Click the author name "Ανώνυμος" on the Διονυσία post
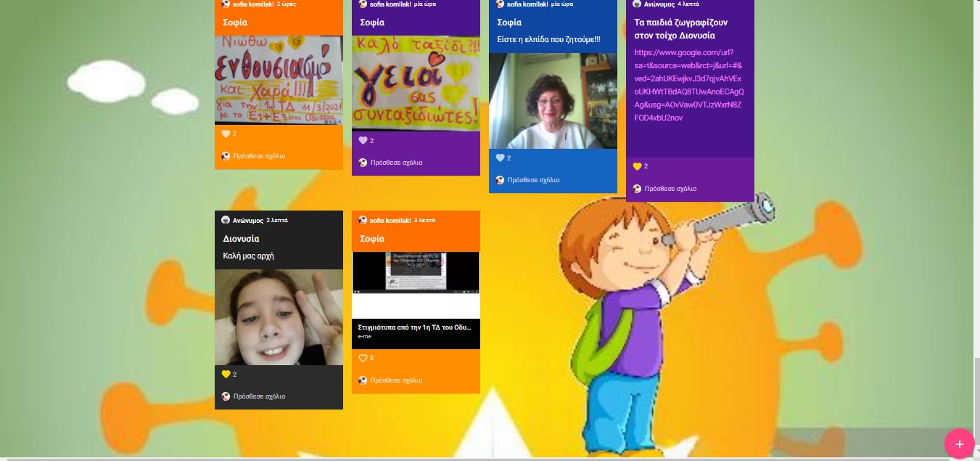 point(247,220)
